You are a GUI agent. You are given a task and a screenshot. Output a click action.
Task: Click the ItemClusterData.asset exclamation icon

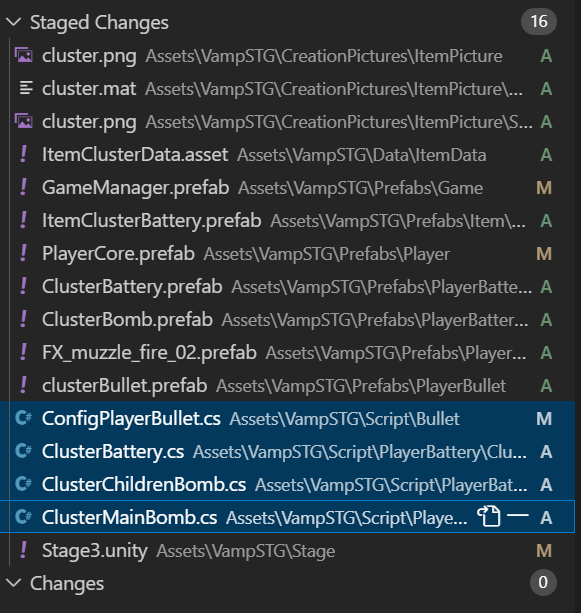point(23,154)
